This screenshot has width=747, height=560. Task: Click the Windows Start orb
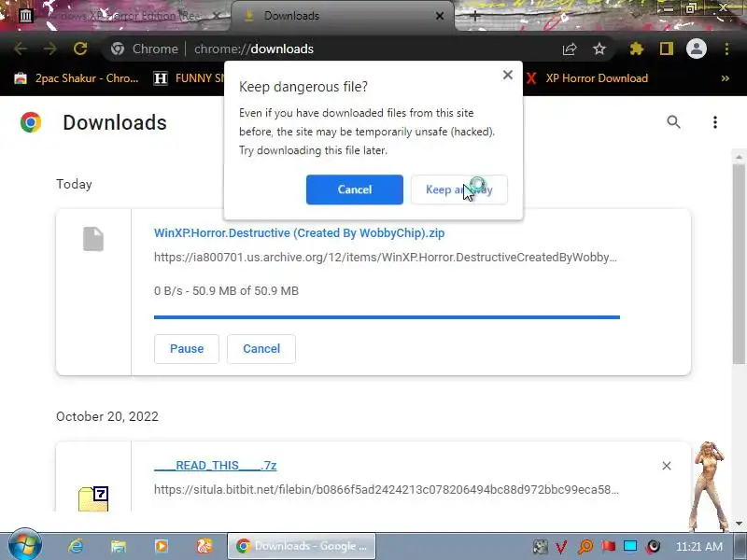coord(25,545)
